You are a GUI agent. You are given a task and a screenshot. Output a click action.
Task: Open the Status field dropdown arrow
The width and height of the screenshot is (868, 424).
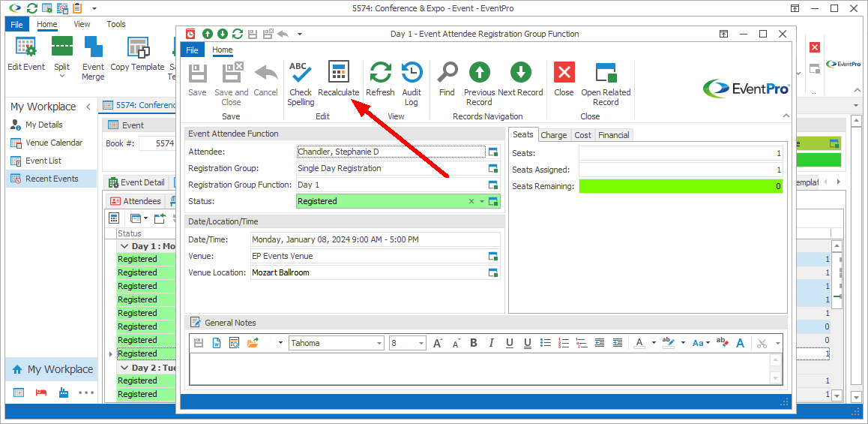[x=482, y=201]
